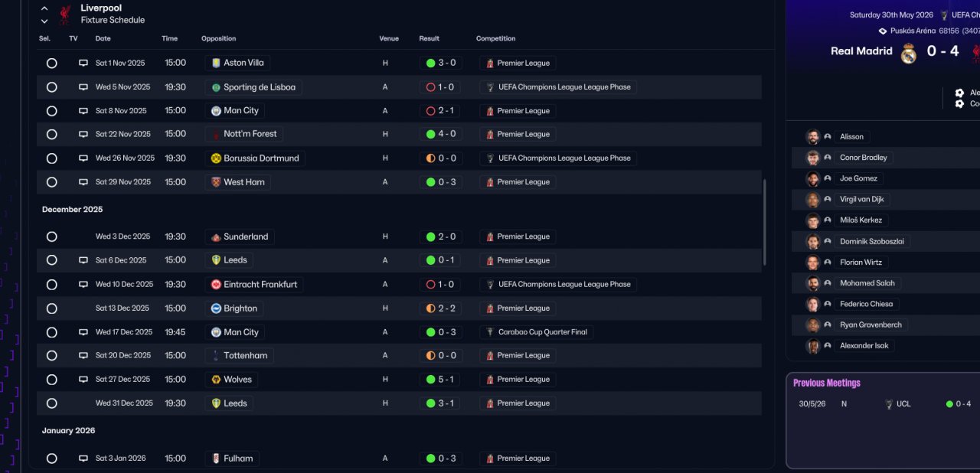Click Mohamed Salah's player portrait
The image size is (980, 473).
[x=812, y=283]
